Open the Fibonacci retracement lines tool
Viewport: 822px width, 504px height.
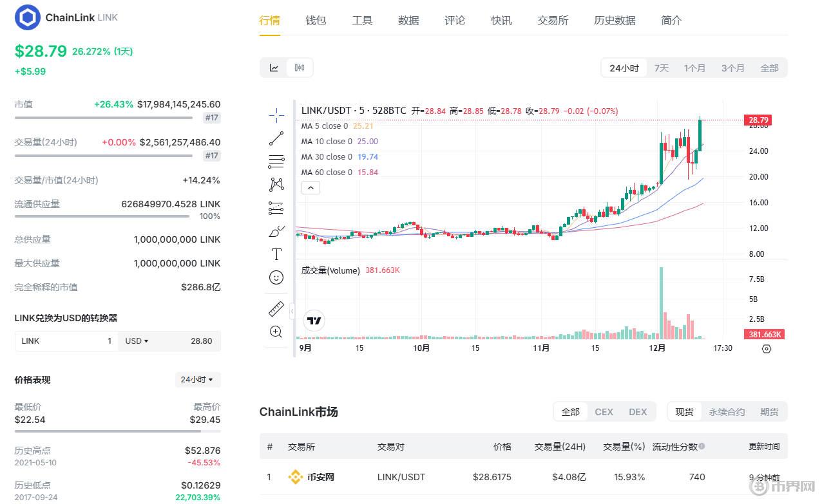point(276,162)
